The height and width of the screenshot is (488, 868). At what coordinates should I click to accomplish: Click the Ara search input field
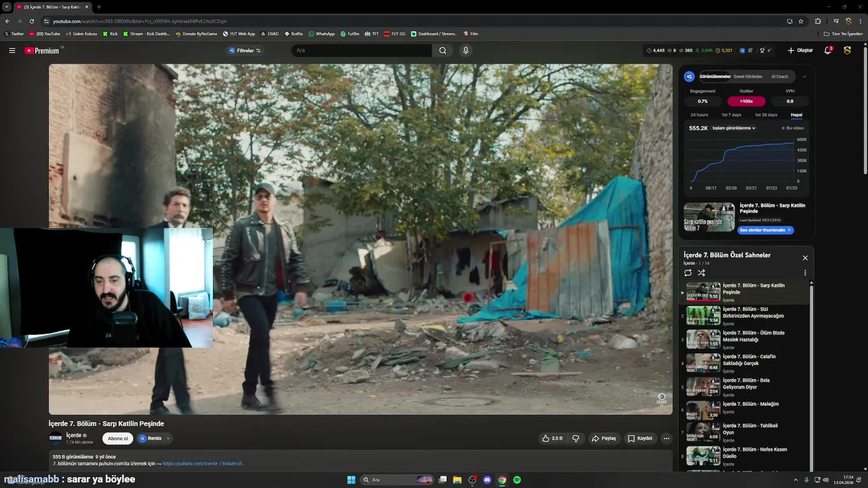point(361,50)
